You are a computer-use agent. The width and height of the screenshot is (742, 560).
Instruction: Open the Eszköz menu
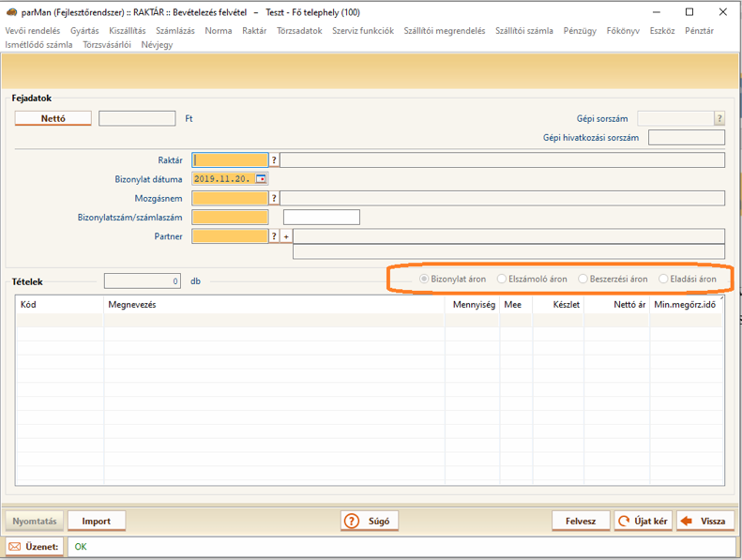[x=662, y=31]
